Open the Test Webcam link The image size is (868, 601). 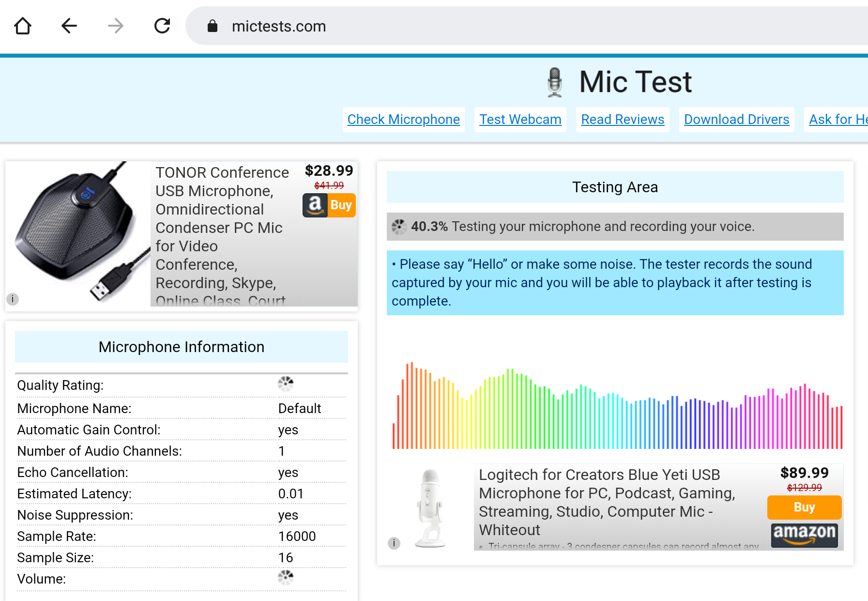pyautogui.click(x=520, y=119)
